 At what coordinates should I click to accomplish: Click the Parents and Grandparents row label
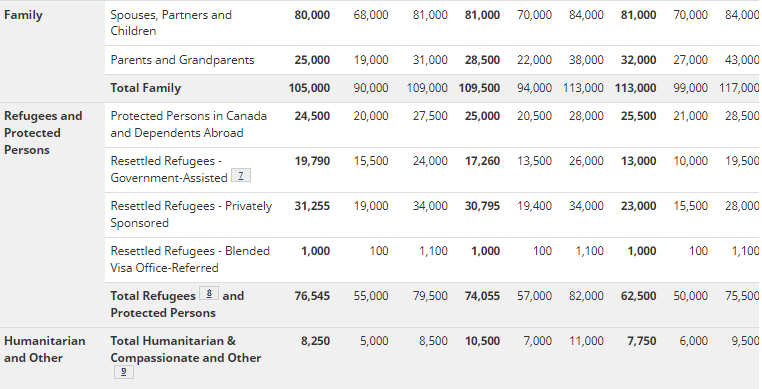tap(182, 60)
